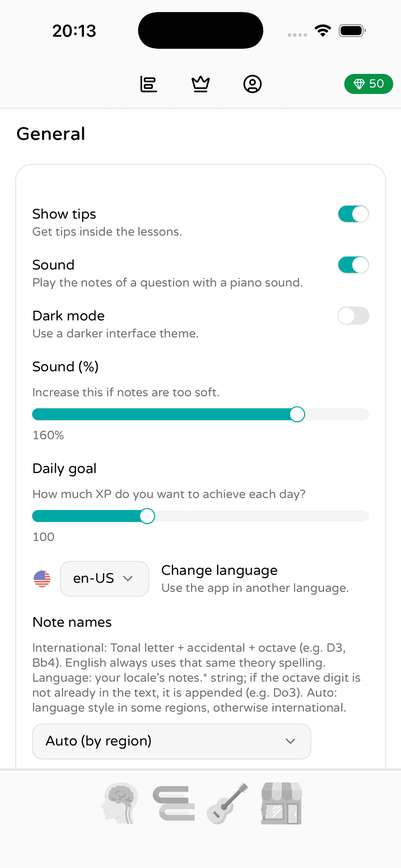
Task: Open the leaderboard chart icon
Action: pos(149,84)
